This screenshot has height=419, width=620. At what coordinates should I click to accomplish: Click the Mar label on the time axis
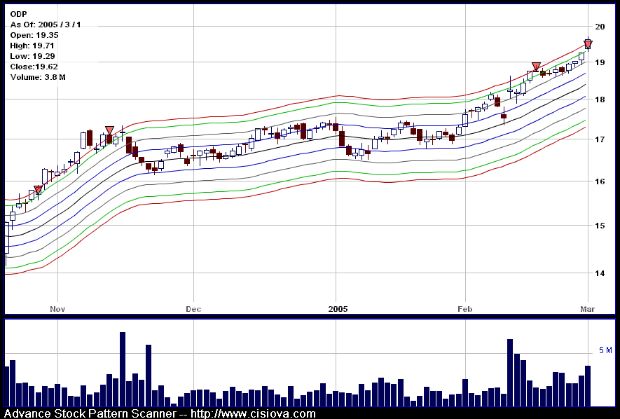(x=588, y=309)
